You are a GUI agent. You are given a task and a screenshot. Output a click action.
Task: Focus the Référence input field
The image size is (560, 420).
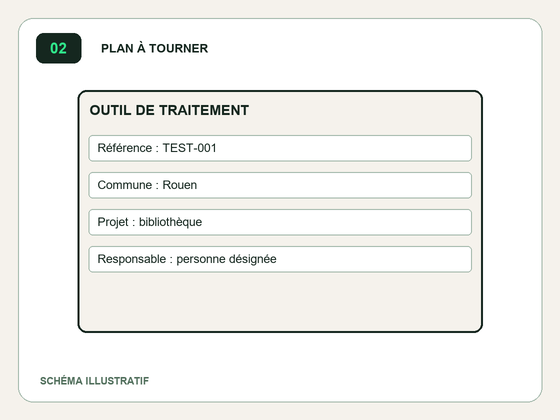tap(280, 148)
